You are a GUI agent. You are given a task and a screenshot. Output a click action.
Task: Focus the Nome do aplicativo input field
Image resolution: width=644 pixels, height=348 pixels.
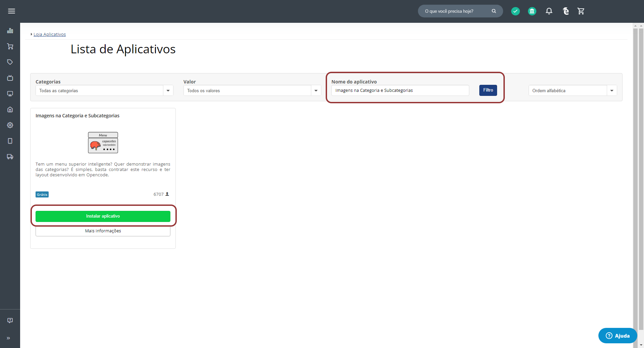(400, 91)
